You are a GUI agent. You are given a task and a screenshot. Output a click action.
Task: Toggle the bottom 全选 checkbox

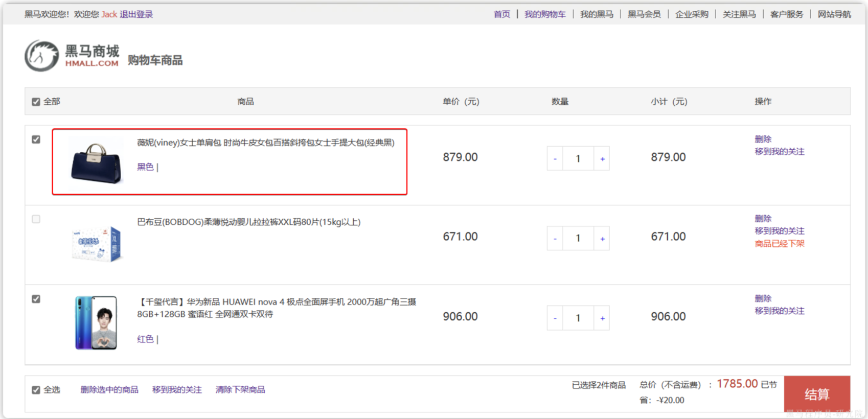pyautogui.click(x=36, y=390)
